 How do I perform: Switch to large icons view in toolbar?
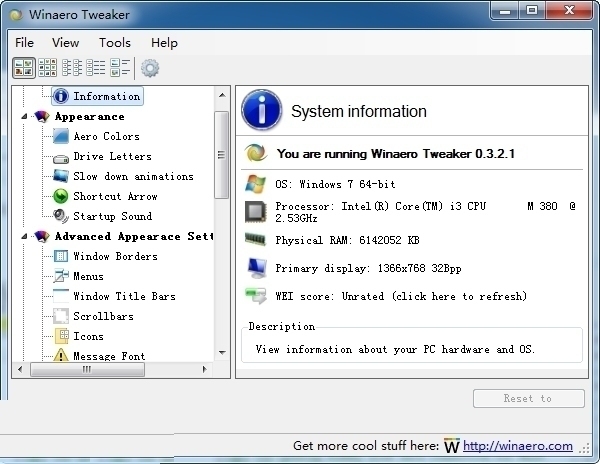click(x=24, y=68)
